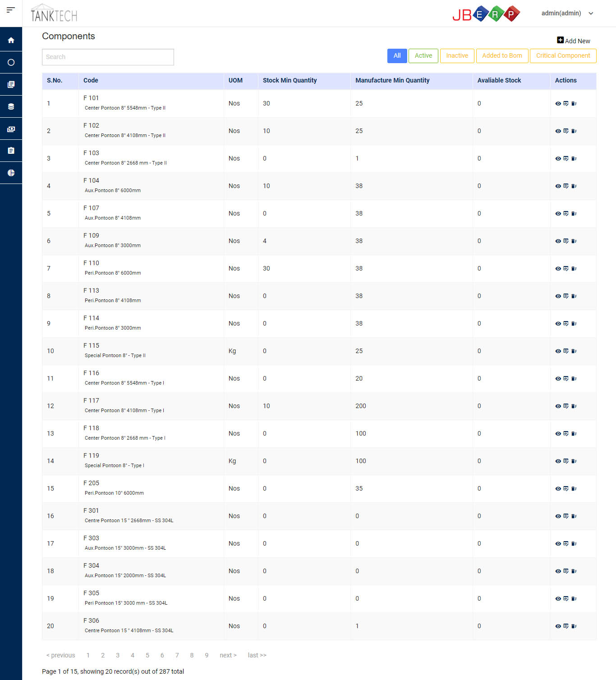Go to page 9
Image resolution: width=616 pixels, height=680 pixels.
point(207,655)
